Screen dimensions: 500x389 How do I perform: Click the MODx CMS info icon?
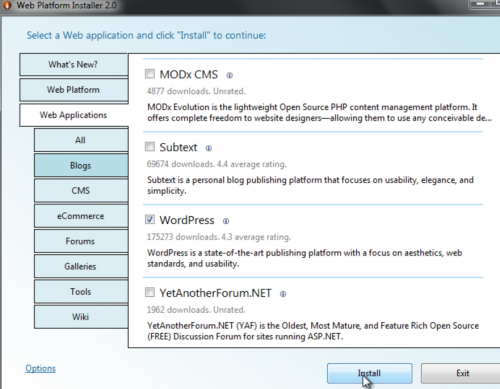click(x=230, y=75)
